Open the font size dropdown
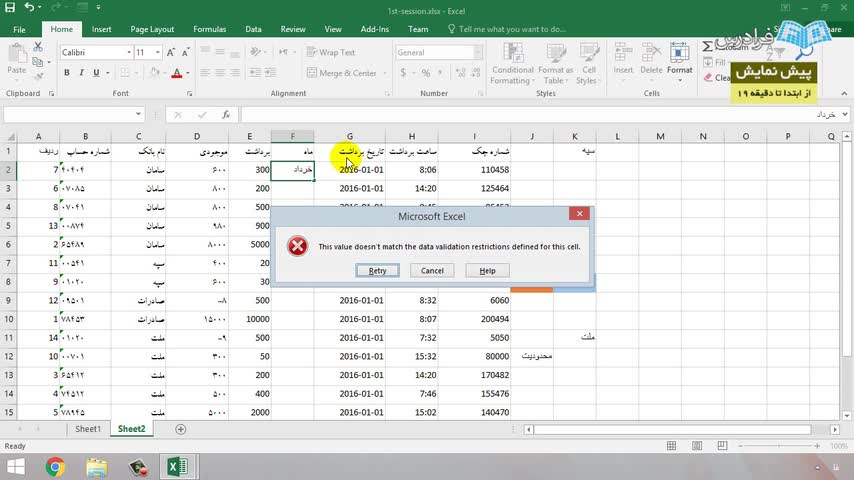Screen dimensions: 854x480 click(x=157, y=52)
